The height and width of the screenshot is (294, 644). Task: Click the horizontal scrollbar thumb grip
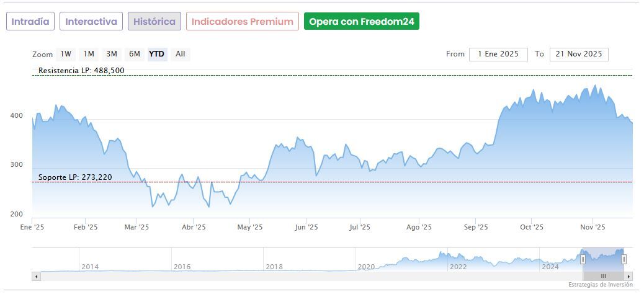pyautogui.click(x=603, y=276)
